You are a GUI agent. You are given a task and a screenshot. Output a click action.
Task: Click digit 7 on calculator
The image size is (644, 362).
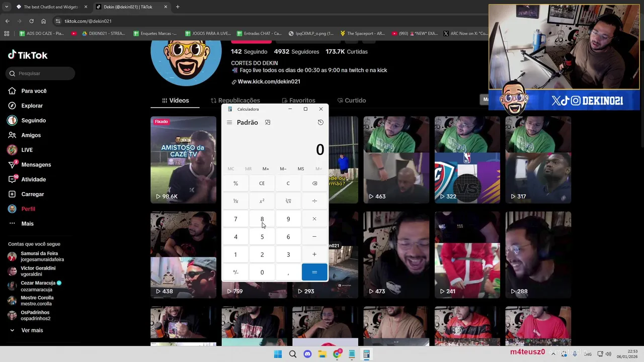click(x=235, y=219)
